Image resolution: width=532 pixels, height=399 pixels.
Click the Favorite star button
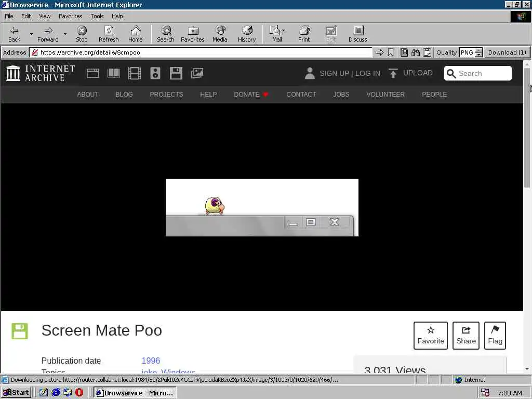431,335
